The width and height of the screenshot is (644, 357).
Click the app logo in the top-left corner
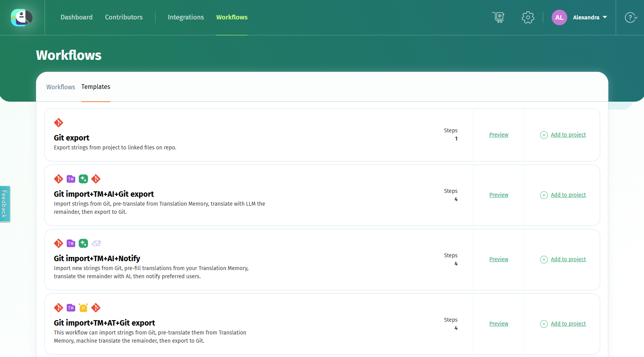coord(21,17)
